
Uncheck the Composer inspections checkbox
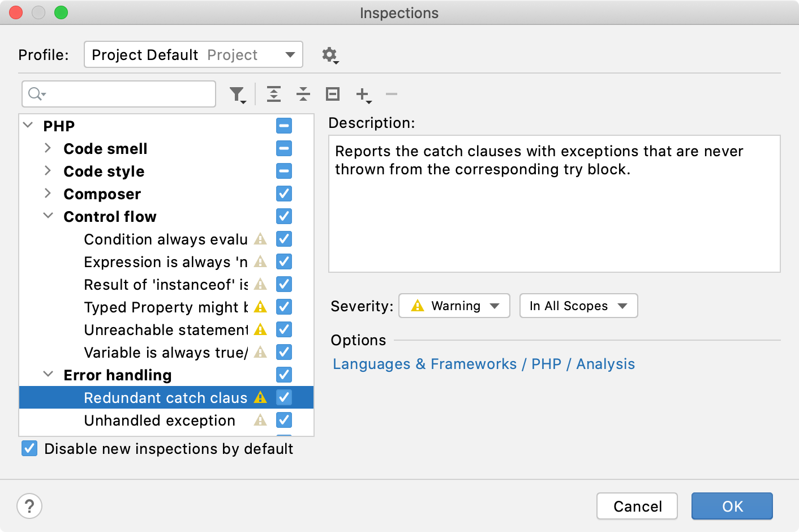[284, 194]
